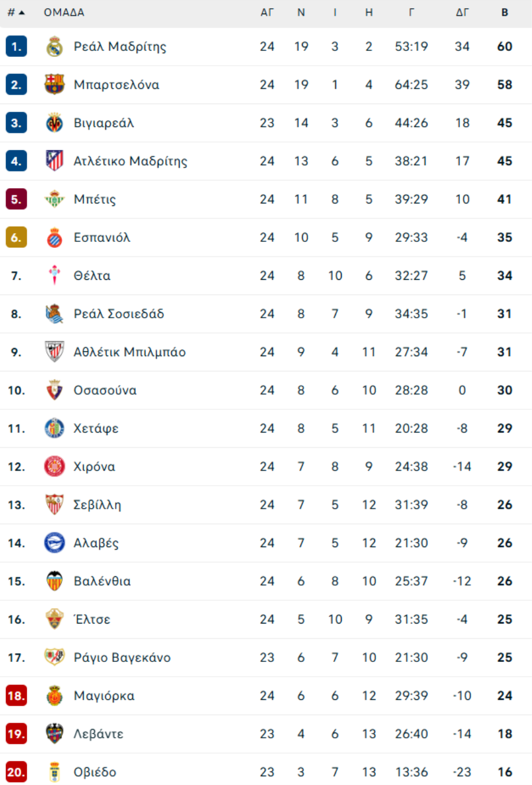Click the 64:25 goals cell for Μπαρτσελόνα
Image resolution: width=532 pixels, height=785 pixels.
[411, 85]
